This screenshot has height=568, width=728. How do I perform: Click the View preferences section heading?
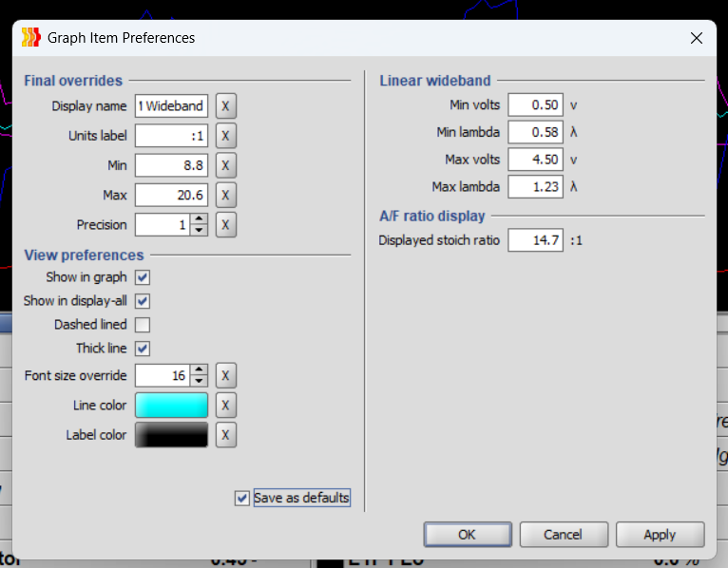(84, 256)
